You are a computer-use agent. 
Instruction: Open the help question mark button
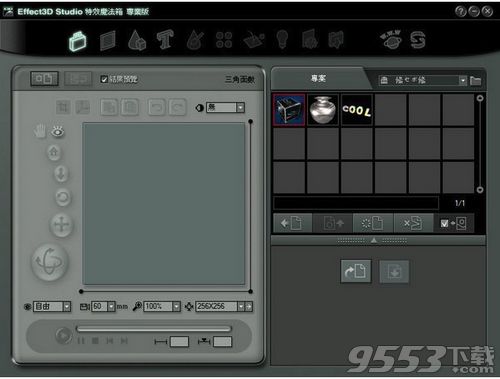[461, 11]
